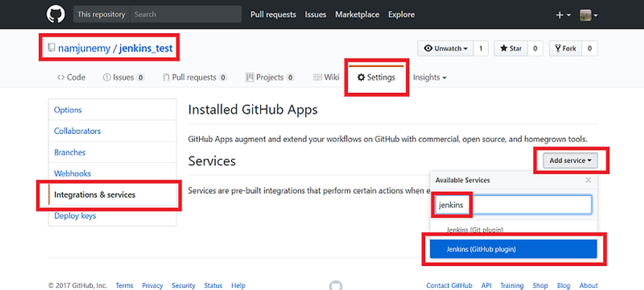This screenshot has height=290, width=644.
Task: Open Help footer link
Action: click(x=238, y=285)
